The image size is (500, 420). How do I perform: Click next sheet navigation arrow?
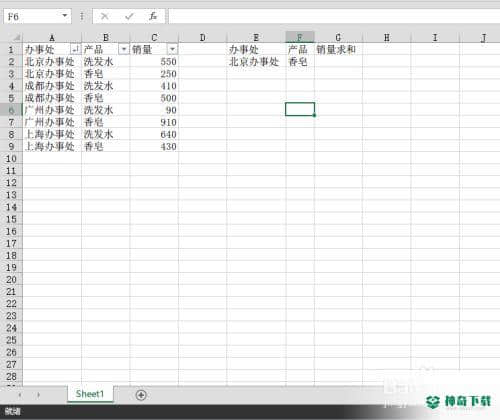[x=39, y=395]
